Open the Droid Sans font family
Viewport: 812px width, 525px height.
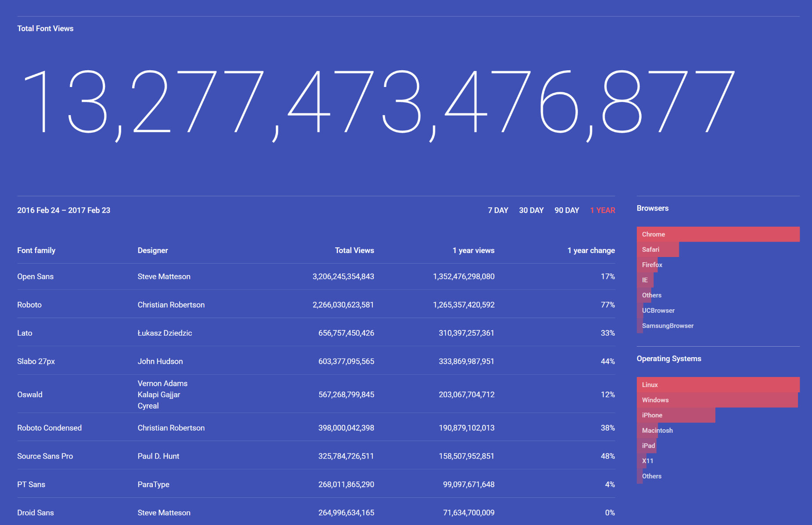click(x=36, y=513)
